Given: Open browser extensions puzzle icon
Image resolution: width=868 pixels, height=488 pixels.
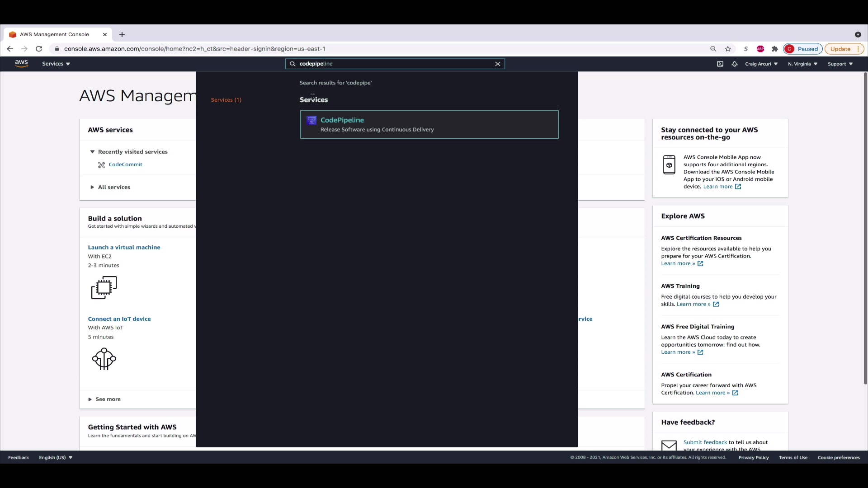Looking at the screenshot, I should tap(775, 49).
